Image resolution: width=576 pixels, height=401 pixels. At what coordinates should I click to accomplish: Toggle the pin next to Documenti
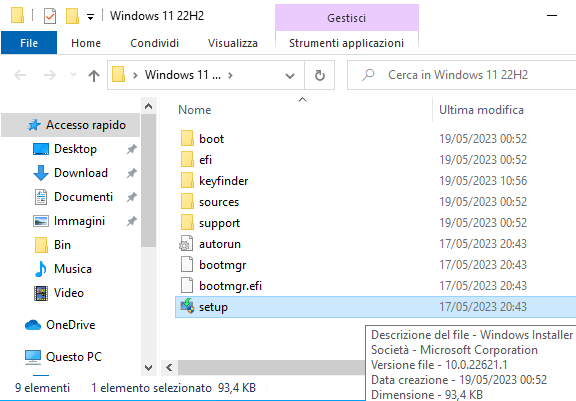pos(132,197)
